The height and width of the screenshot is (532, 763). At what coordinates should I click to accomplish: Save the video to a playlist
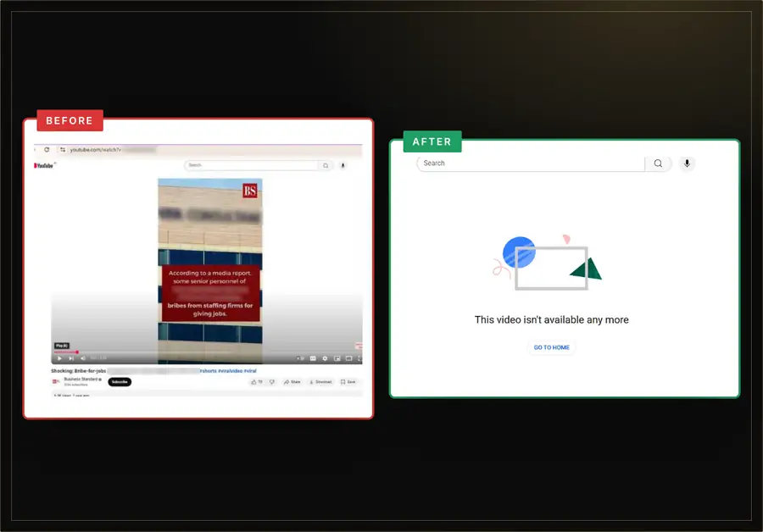pos(348,382)
